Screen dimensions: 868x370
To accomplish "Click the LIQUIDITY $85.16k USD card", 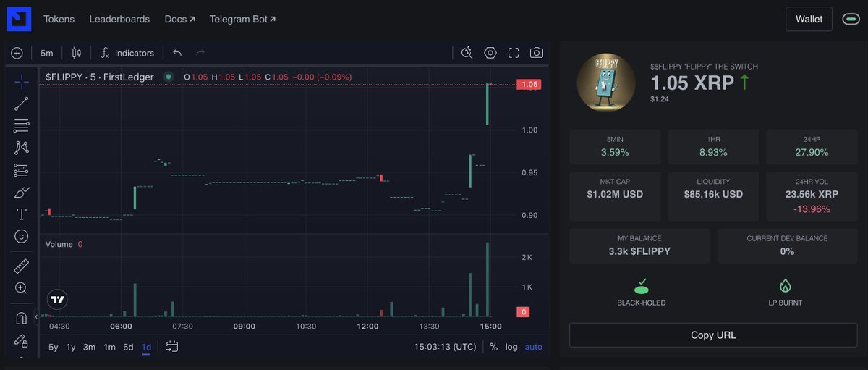I will [x=713, y=196].
